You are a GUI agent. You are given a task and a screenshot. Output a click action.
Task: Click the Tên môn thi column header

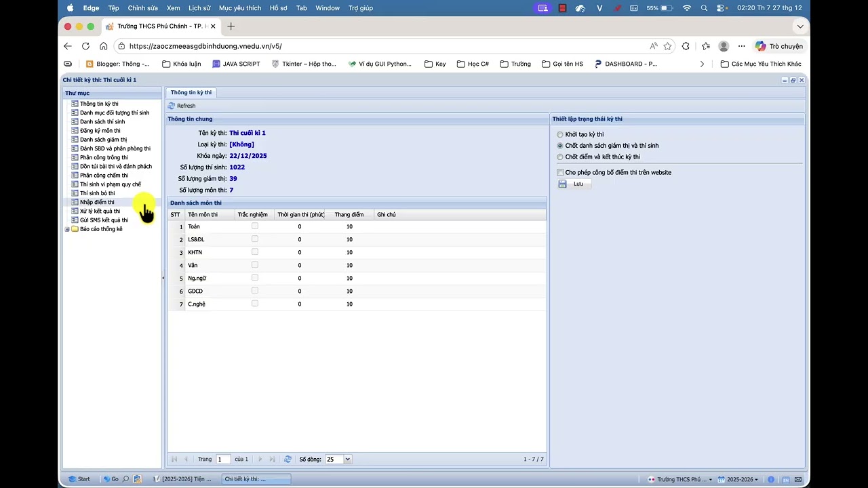click(x=210, y=215)
